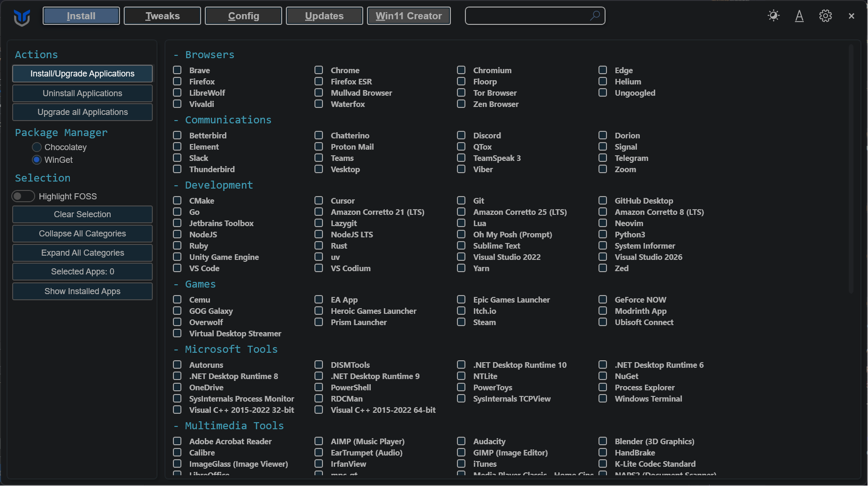
Task: Check the Mullvad Browser checkbox
Action: pos(319,92)
